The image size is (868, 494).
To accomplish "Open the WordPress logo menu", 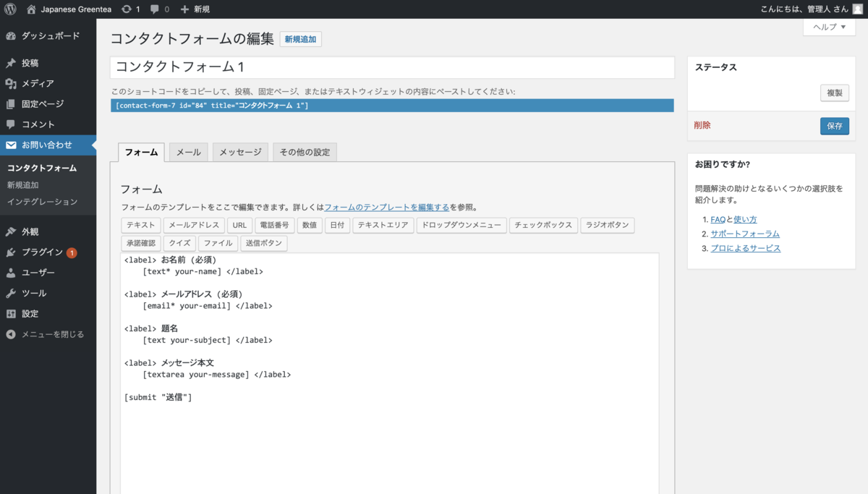I will pos(10,9).
